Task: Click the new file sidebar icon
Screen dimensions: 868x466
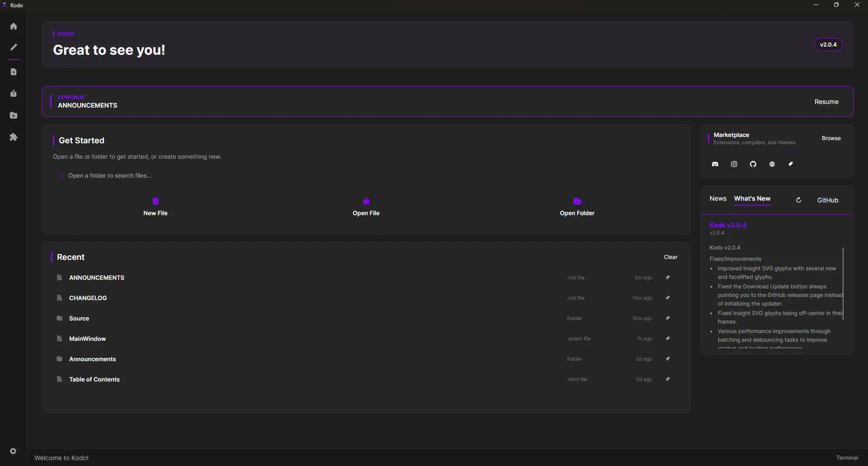Action: [14, 72]
